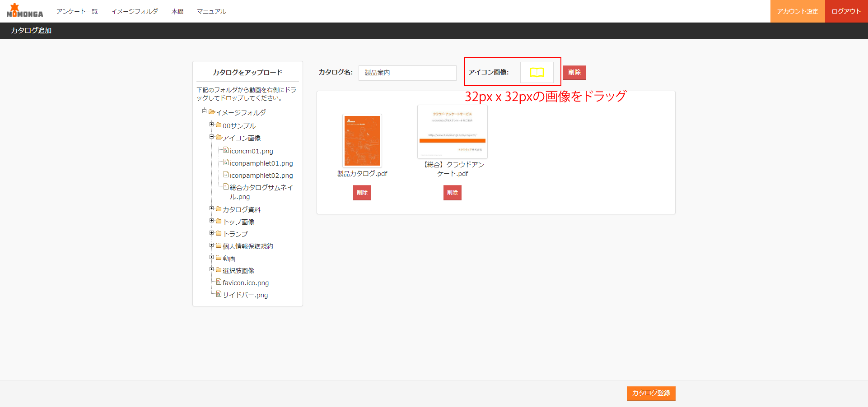Image resolution: width=868 pixels, height=407 pixels.
Task: Click the 選択肢画像 folder icon
Action: pyautogui.click(x=219, y=270)
